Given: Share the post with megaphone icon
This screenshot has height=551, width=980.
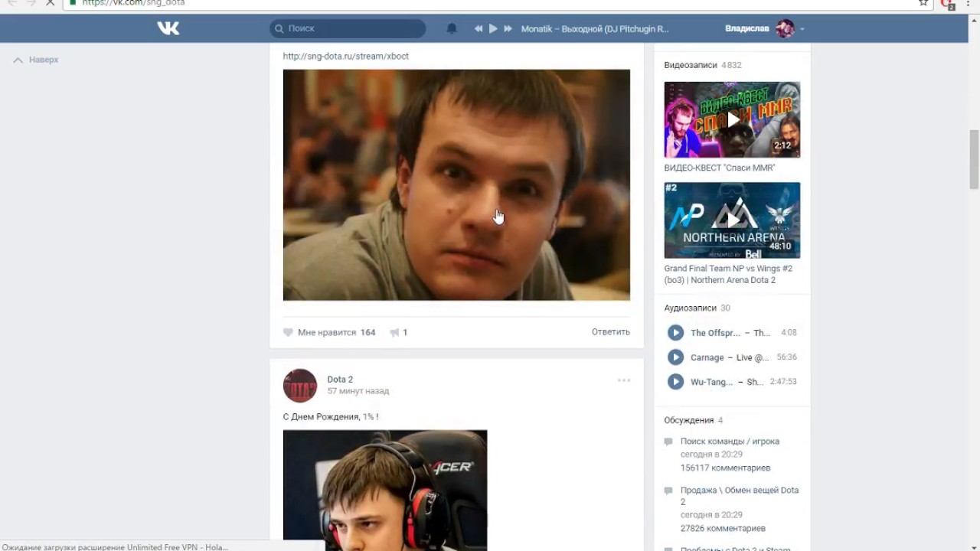Looking at the screenshot, I should tap(398, 332).
